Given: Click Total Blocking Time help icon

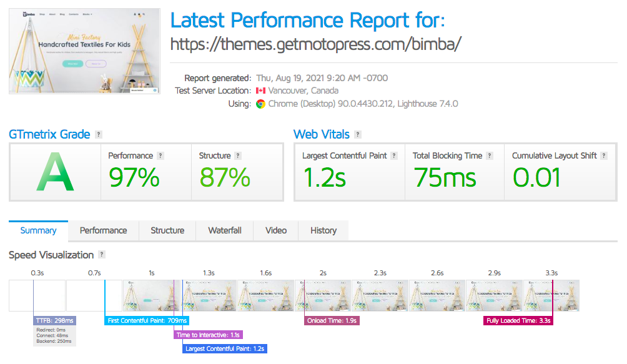Looking at the screenshot, I should click(x=490, y=156).
